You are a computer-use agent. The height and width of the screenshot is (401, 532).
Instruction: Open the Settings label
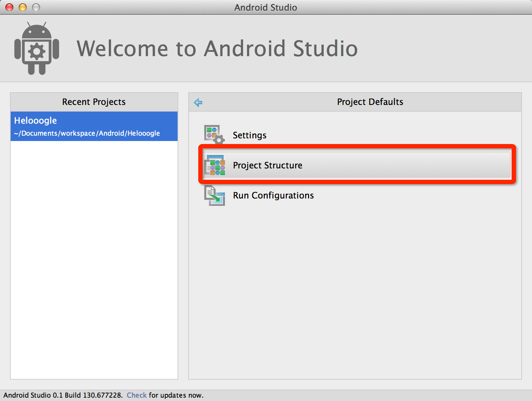pos(249,135)
